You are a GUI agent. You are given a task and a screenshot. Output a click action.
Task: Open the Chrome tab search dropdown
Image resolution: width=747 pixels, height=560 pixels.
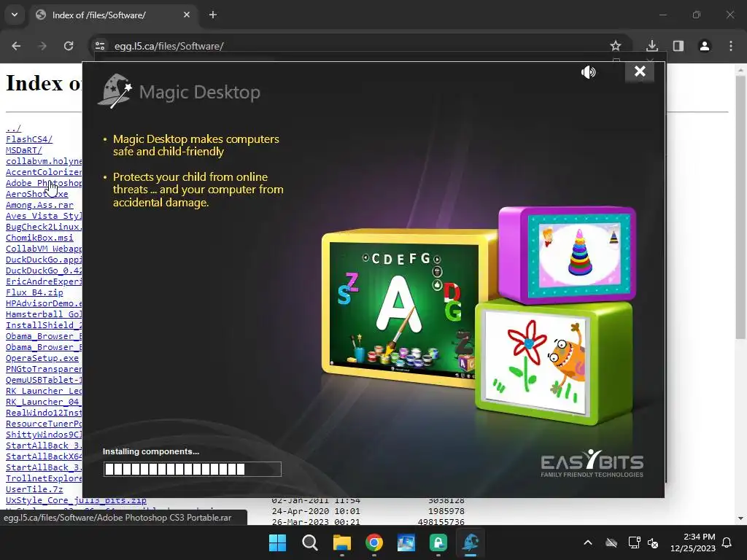pyautogui.click(x=15, y=15)
